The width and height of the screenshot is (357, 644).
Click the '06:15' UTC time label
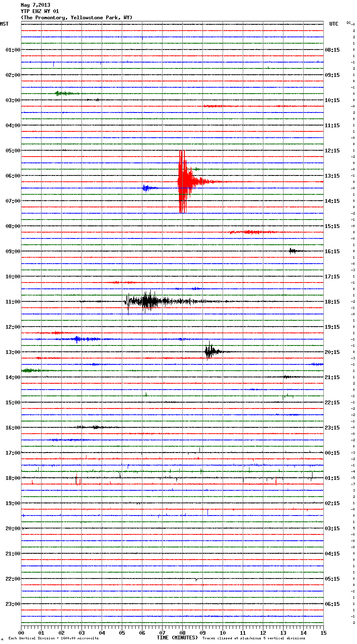332,604
